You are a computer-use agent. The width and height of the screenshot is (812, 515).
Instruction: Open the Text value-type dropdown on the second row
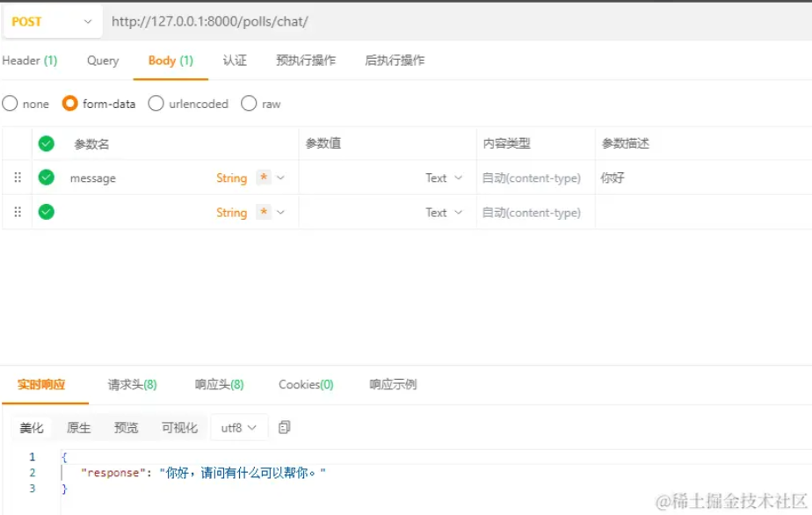pos(445,211)
